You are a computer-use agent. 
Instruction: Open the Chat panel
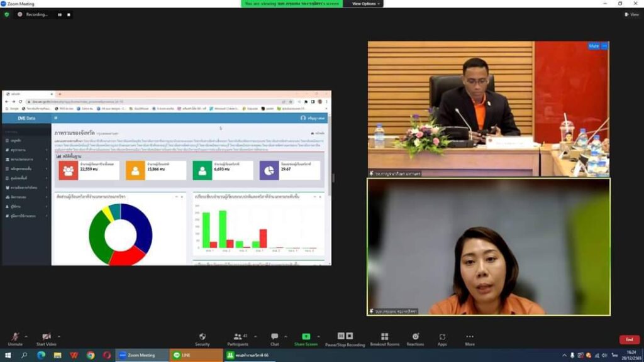coord(274,337)
